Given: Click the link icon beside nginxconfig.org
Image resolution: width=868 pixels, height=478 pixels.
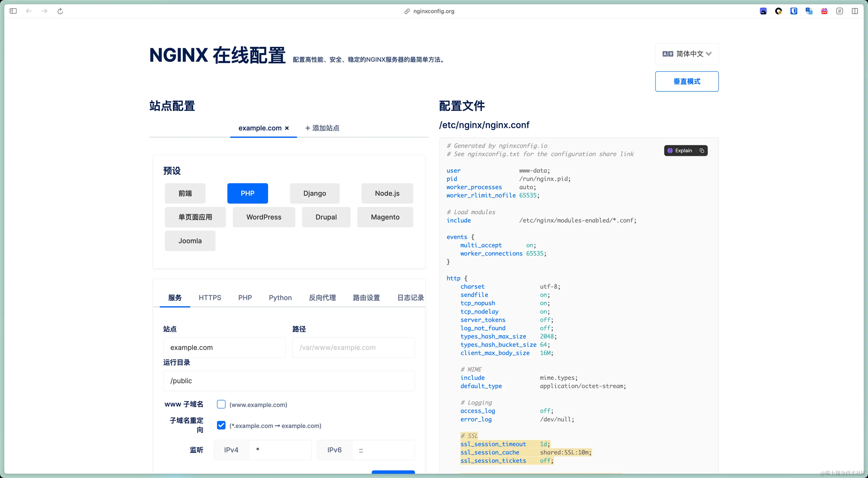Looking at the screenshot, I should [407, 11].
